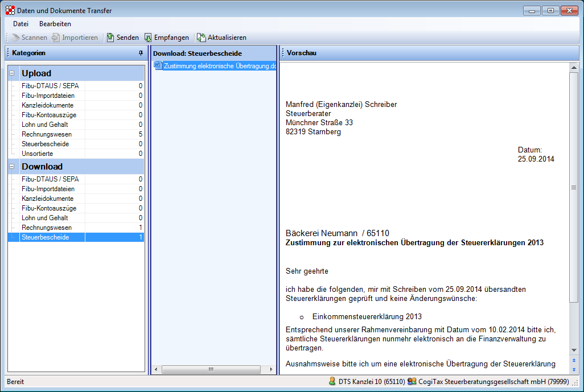Viewport: 584px width, 392px height.
Task: Click the DTS Kanzlei user icon in statusbar
Action: point(333,381)
